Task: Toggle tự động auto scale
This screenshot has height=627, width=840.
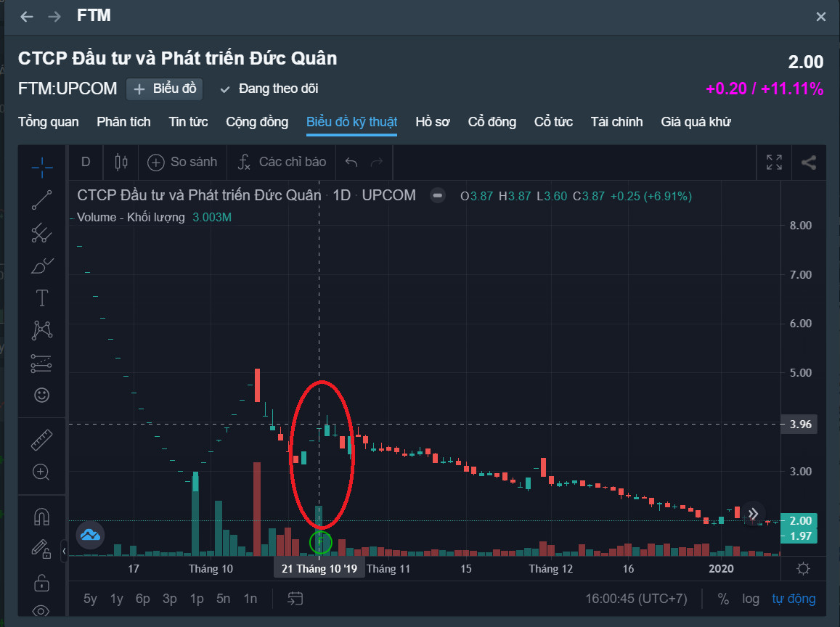Action: click(x=794, y=599)
